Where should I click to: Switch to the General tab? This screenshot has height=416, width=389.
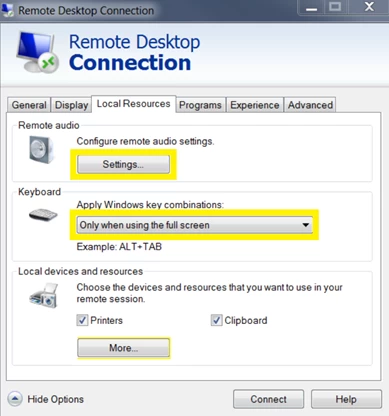pos(29,105)
